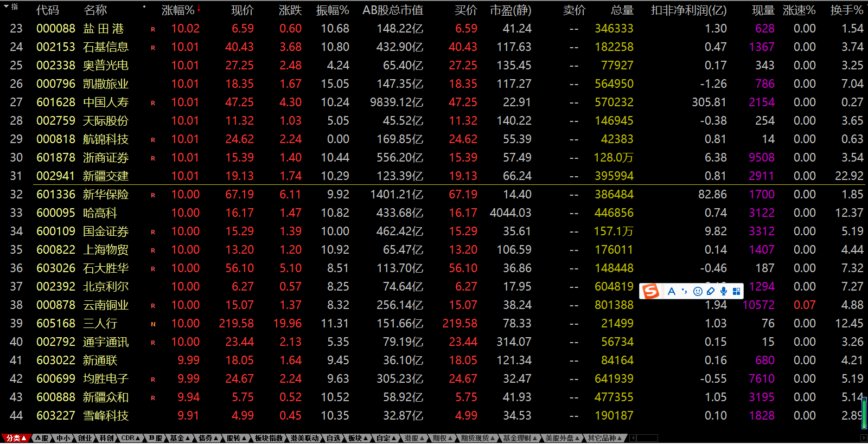Select the 浙商证券 row name

(x=106, y=158)
